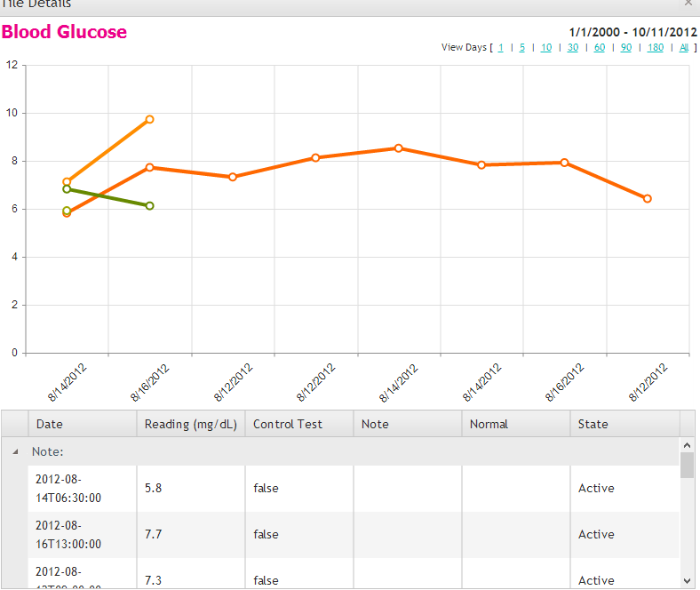Select the 2012-08-16T13:00:00 date cell
Image resolution: width=700 pixels, height=590 pixels.
[82, 535]
